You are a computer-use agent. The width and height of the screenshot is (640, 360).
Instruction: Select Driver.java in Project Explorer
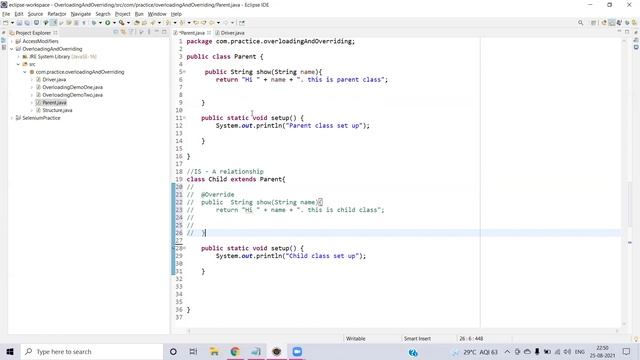pos(54,80)
